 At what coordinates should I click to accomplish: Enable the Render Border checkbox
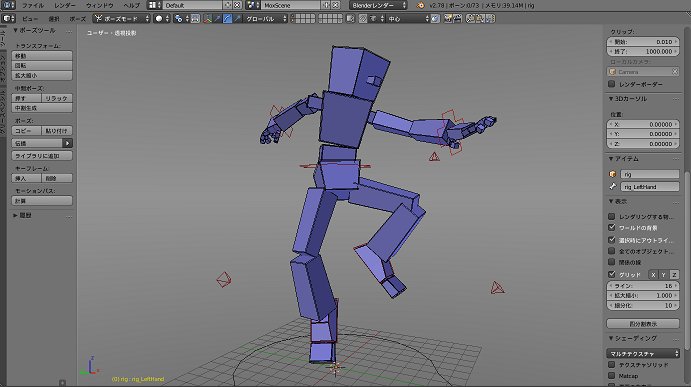click(x=612, y=84)
